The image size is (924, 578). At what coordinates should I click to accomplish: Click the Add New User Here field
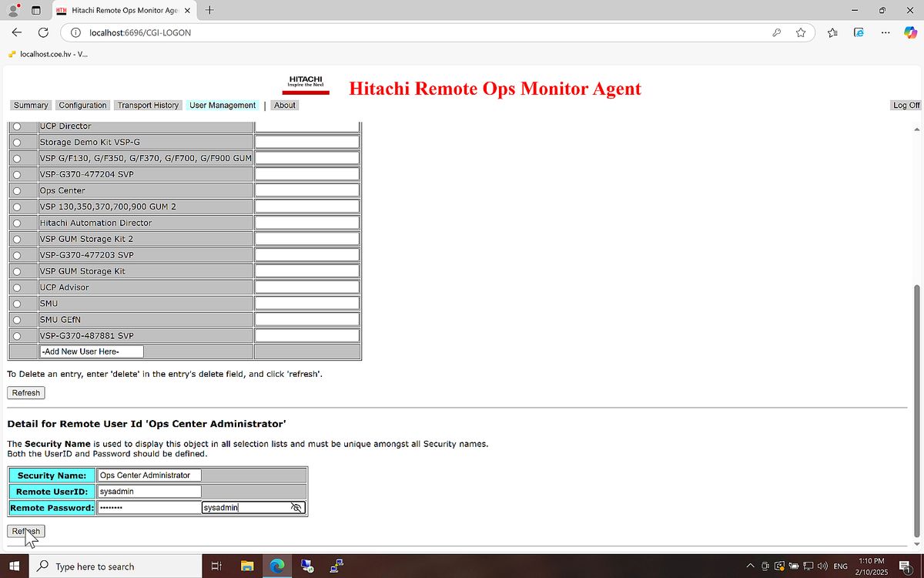click(x=92, y=351)
